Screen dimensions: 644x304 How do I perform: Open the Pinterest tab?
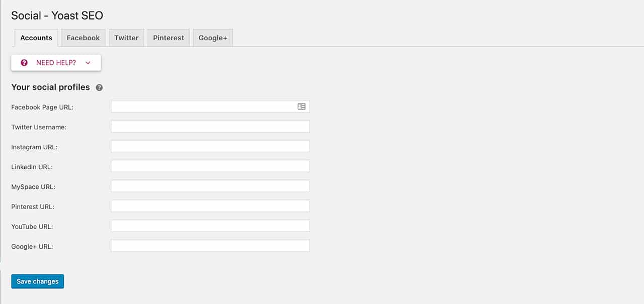[x=169, y=38]
